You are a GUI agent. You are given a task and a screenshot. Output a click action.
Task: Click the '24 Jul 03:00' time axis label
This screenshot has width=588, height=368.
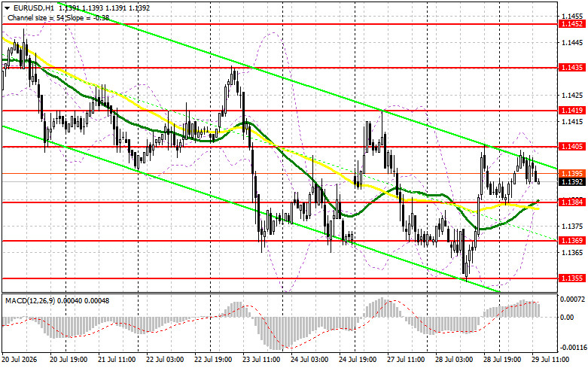coord(309,360)
